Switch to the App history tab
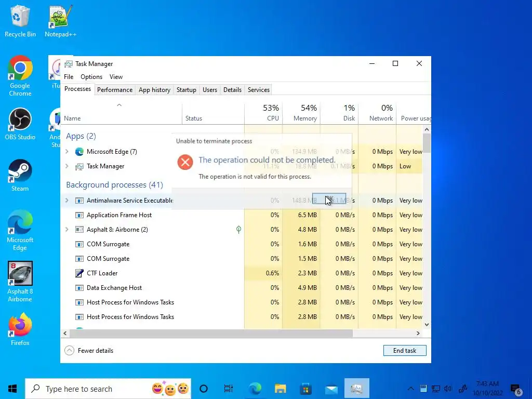This screenshot has width=532, height=399. [x=154, y=90]
